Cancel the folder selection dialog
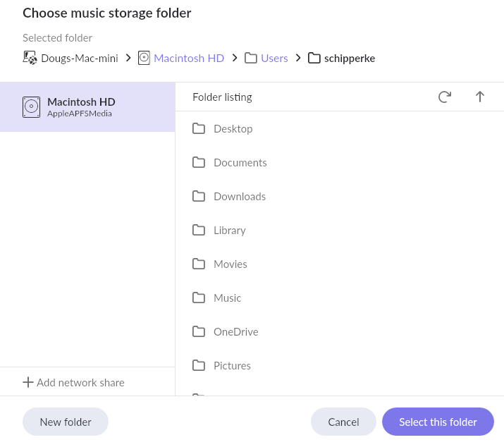Viewport: 504px width, 447px height. click(x=343, y=422)
